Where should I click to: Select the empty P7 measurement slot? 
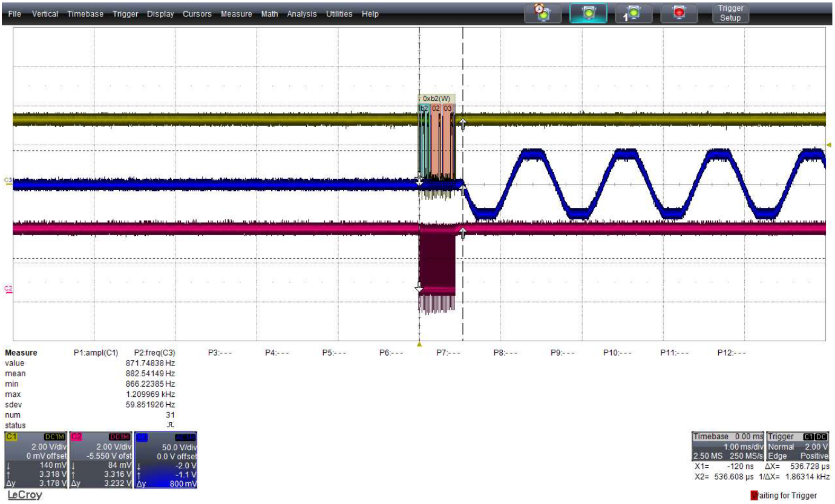click(448, 353)
